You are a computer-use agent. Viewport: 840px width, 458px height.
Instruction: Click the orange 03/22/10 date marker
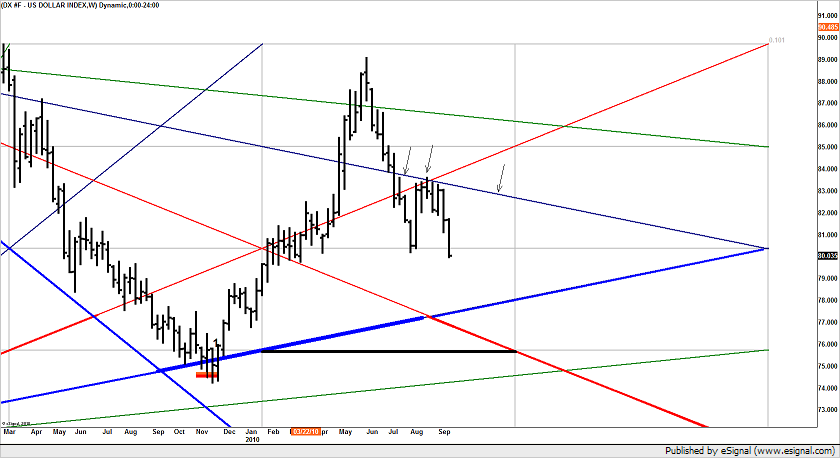[307, 431]
